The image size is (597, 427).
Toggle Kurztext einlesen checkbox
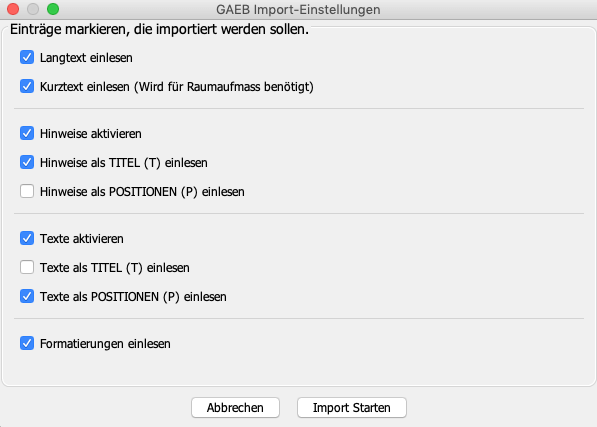[x=27, y=86]
